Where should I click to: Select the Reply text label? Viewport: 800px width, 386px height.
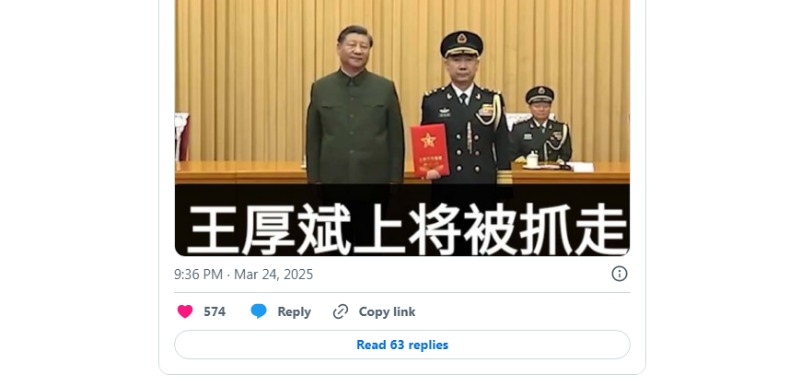pyautogui.click(x=294, y=312)
